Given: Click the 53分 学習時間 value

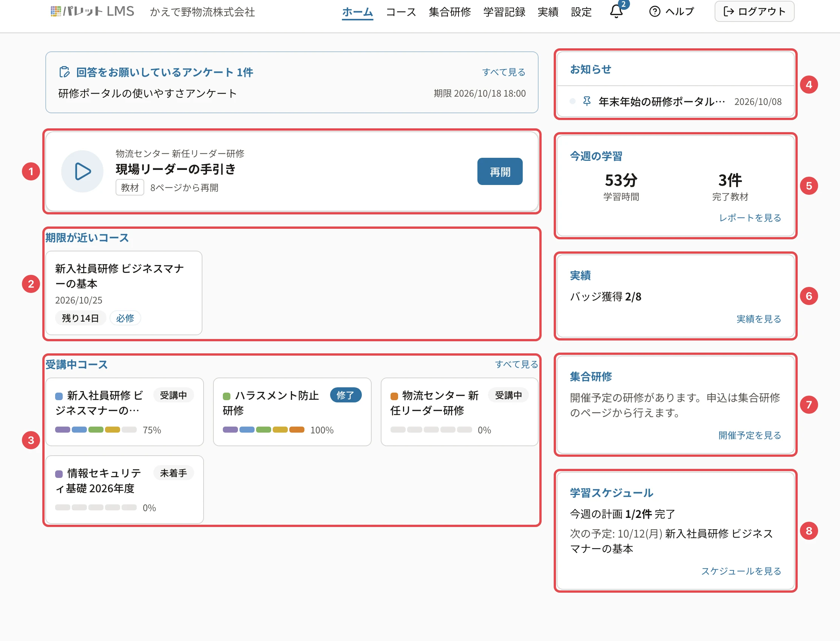Looking at the screenshot, I should point(621,180).
